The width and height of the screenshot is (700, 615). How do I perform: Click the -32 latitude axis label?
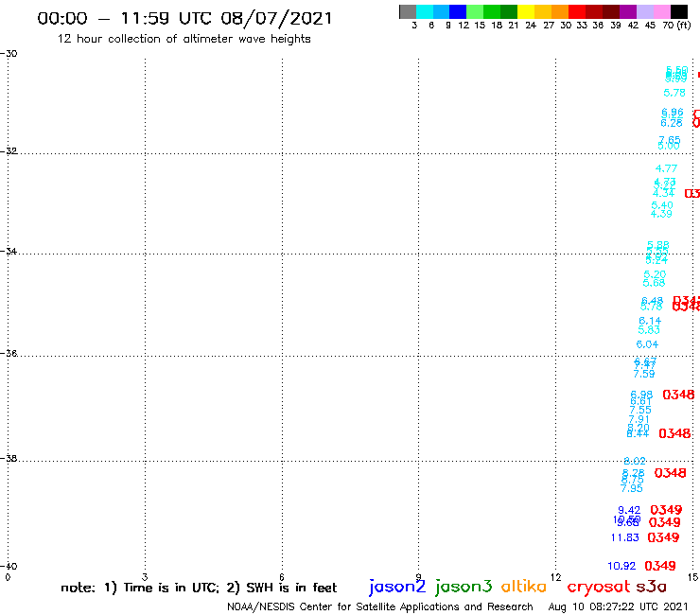[x=9, y=151]
